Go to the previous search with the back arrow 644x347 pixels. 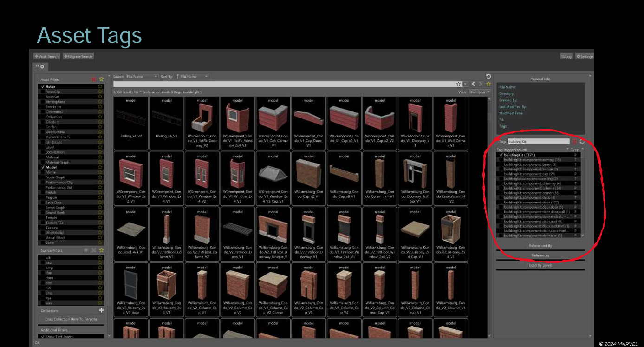(x=474, y=84)
